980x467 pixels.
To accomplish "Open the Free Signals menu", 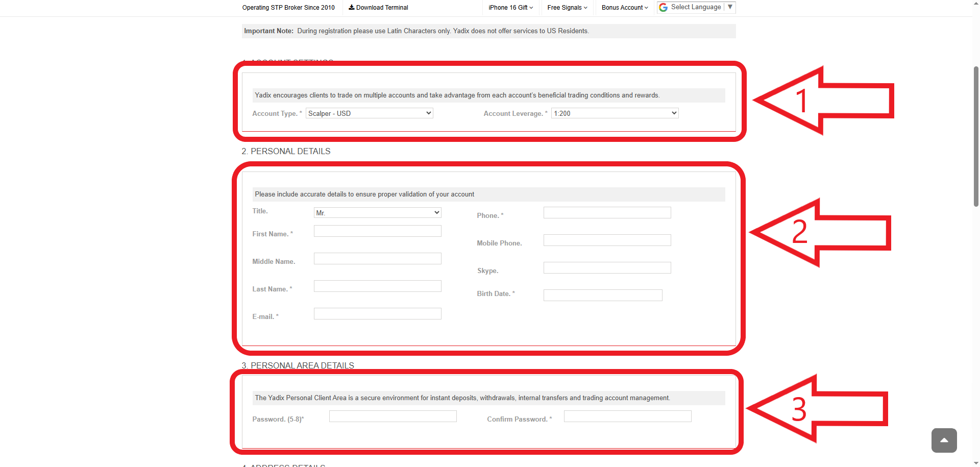I will (567, 8).
